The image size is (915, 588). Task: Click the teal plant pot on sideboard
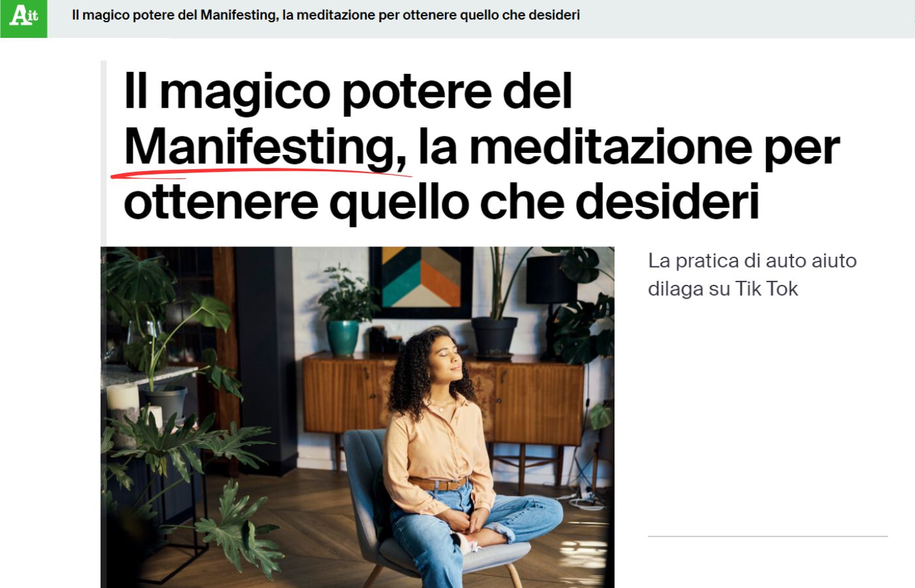point(343,337)
